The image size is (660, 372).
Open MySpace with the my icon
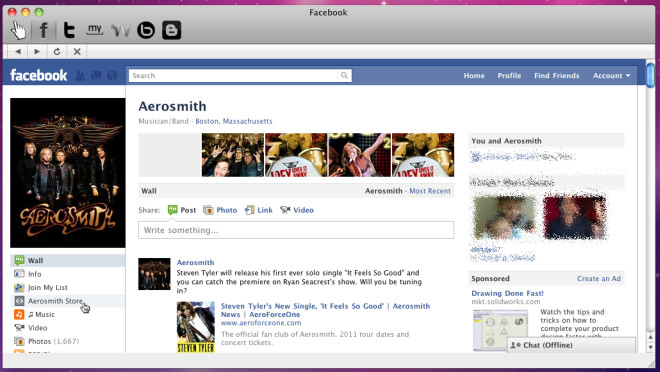pos(95,29)
